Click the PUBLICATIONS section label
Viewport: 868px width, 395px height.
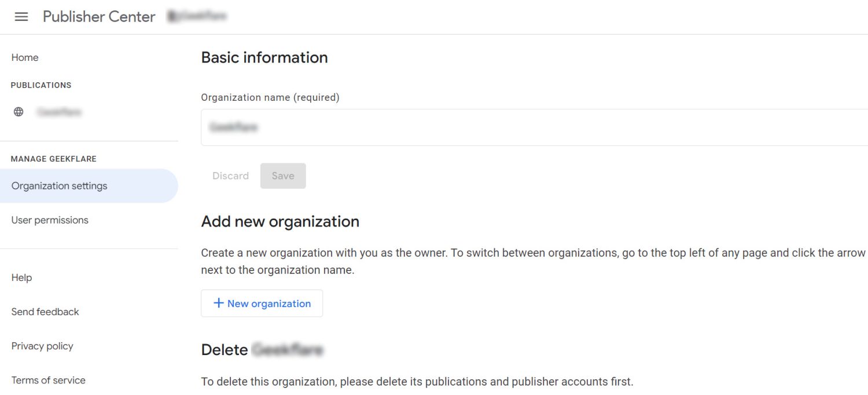[x=41, y=85]
